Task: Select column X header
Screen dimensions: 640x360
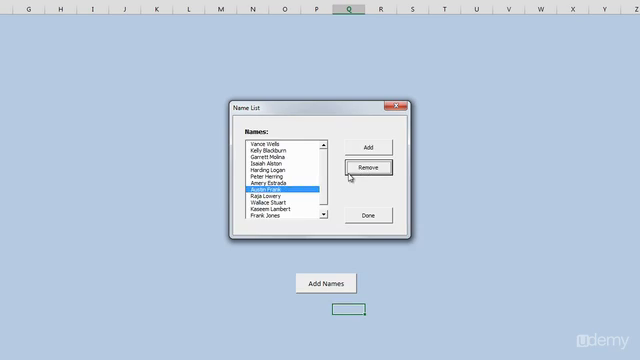Action: pos(573,9)
